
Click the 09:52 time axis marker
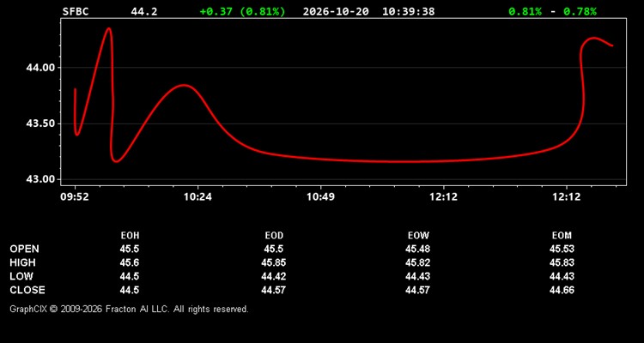75,197
